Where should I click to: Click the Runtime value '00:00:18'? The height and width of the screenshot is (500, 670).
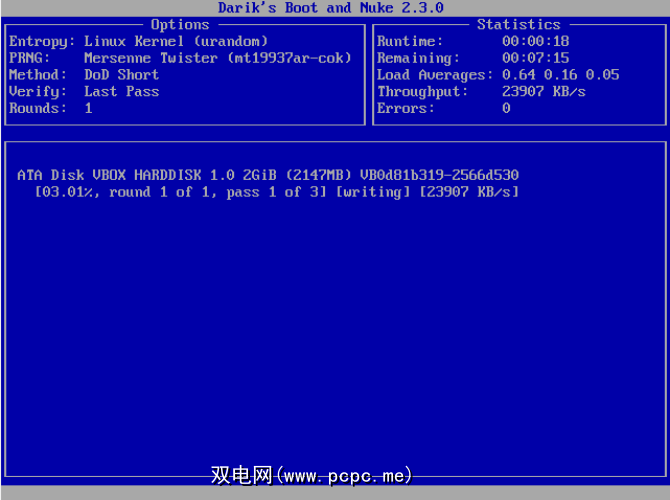click(535, 41)
